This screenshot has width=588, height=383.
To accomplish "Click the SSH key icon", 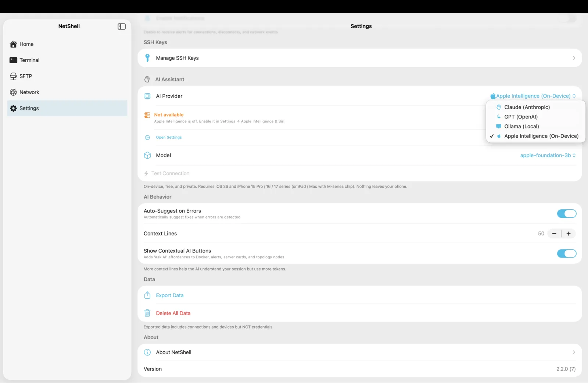I will tap(147, 58).
